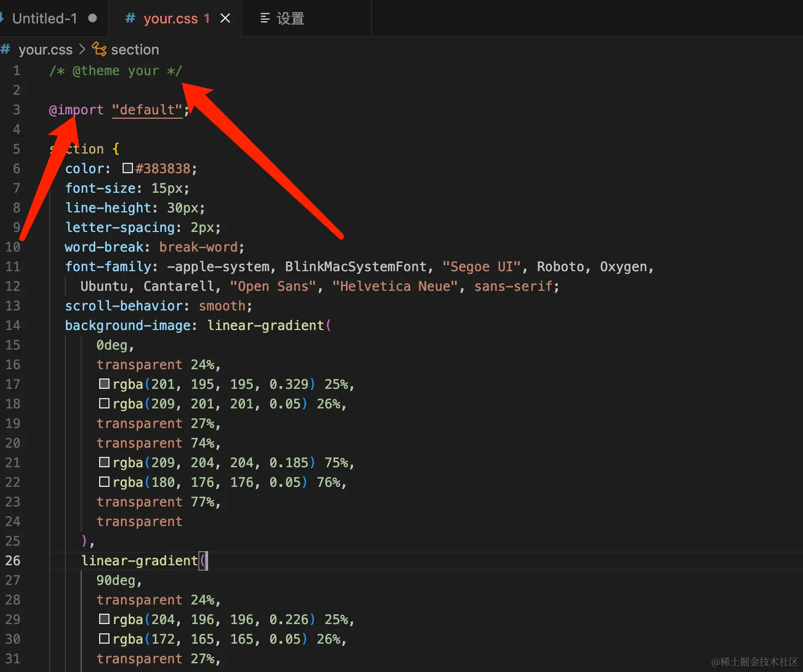The image size is (803, 672).
Task: Click the 90deg value
Action: [115, 581]
